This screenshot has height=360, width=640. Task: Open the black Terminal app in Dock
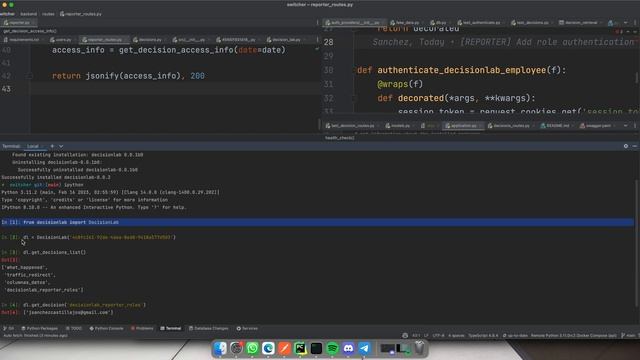pyautogui.click(x=316, y=348)
